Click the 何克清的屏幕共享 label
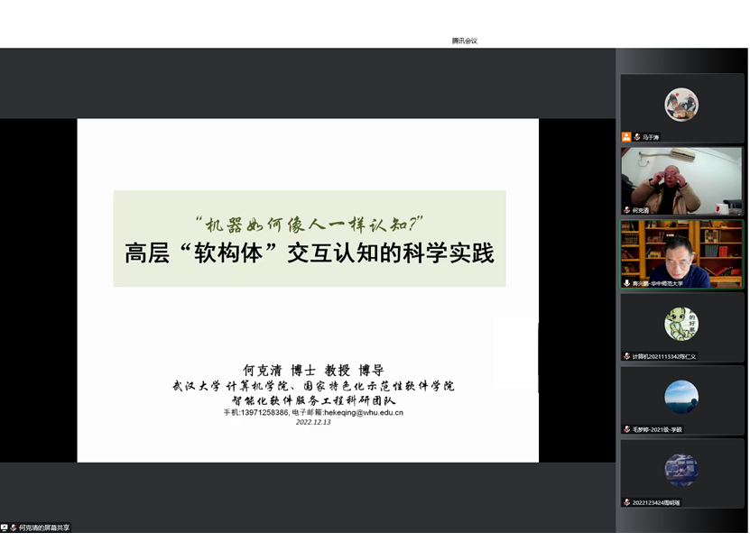This screenshot has width=750, height=560. click(44, 528)
